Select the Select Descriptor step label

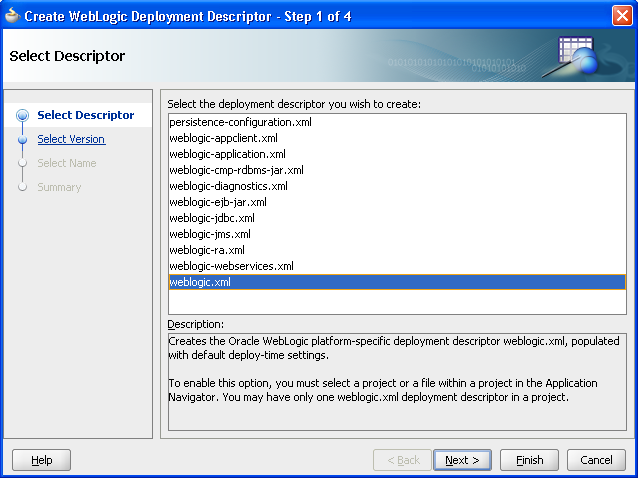click(x=85, y=116)
